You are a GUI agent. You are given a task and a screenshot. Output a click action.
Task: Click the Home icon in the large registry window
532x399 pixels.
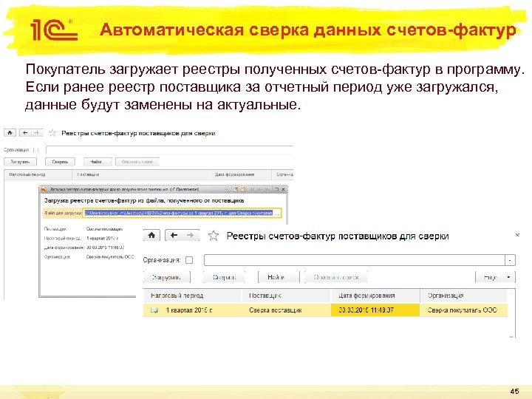[151, 235]
